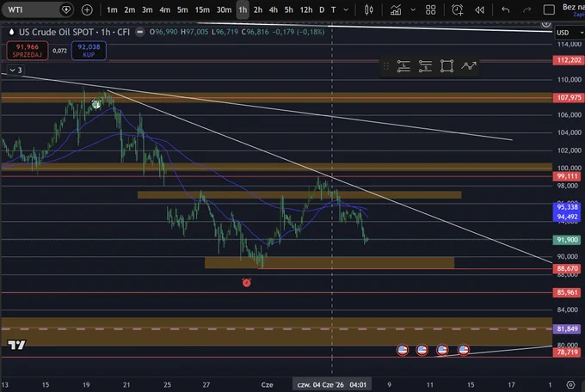The width and height of the screenshot is (585, 392).
Task: Select 4m timeframe
Action: coord(164,10)
